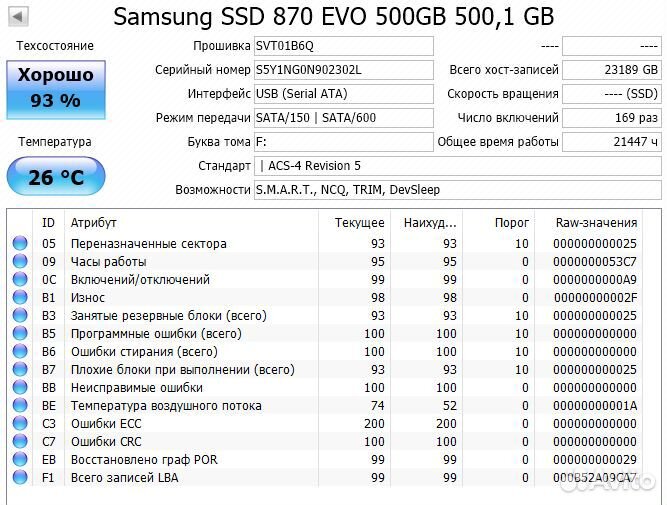
Task: Click power-on count value 169 раз
Action: coord(612,118)
